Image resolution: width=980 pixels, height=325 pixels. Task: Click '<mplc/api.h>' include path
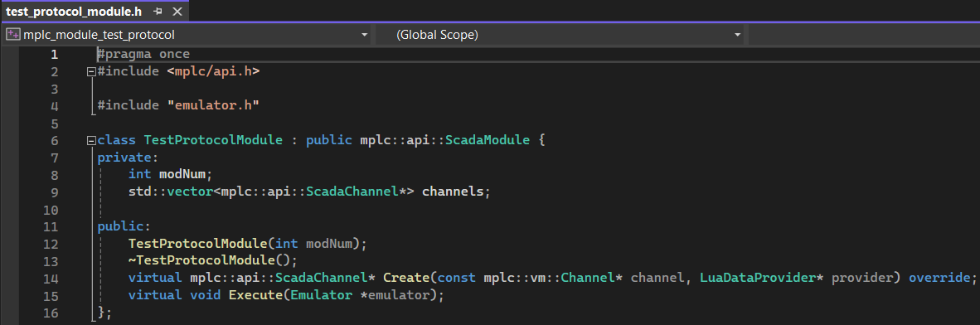point(213,71)
